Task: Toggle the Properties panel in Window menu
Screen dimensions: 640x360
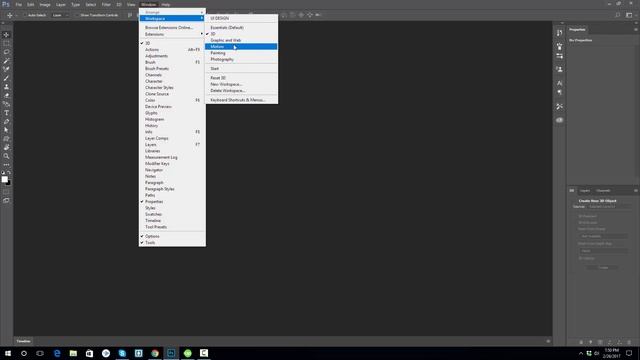Action: point(172,202)
